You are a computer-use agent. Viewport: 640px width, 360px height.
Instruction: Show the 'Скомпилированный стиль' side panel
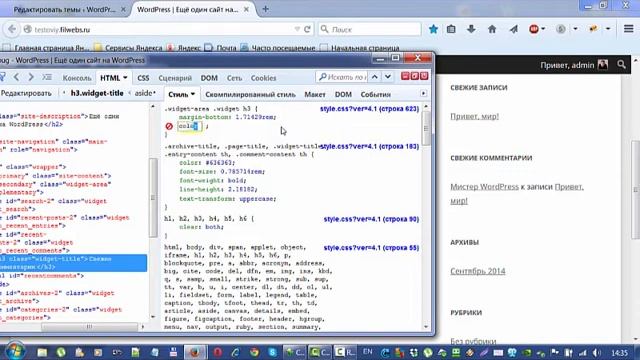pyautogui.click(x=250, y=94)
